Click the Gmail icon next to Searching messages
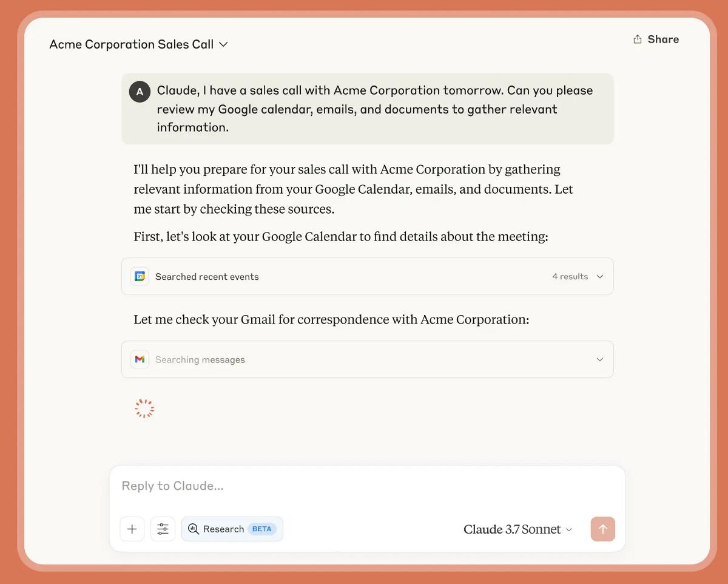 tap(140, 359)
